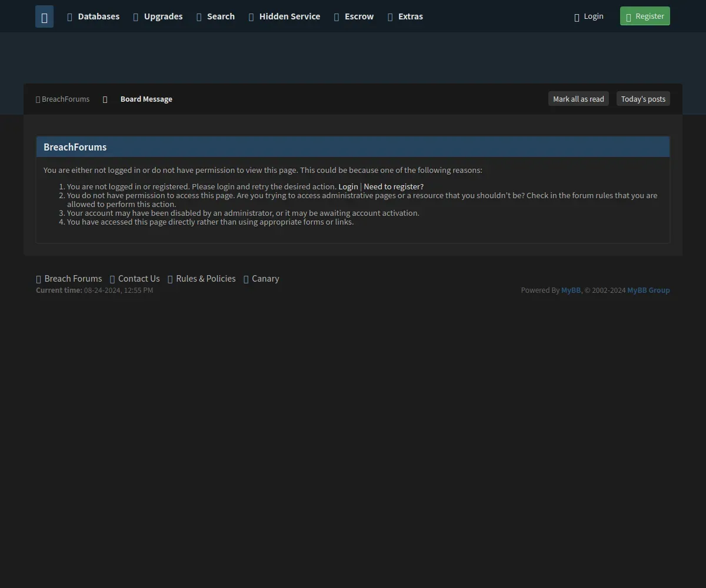This screenshot has width=706, height=588.
Task: Click the green Register button
Action: click(645, 16)
